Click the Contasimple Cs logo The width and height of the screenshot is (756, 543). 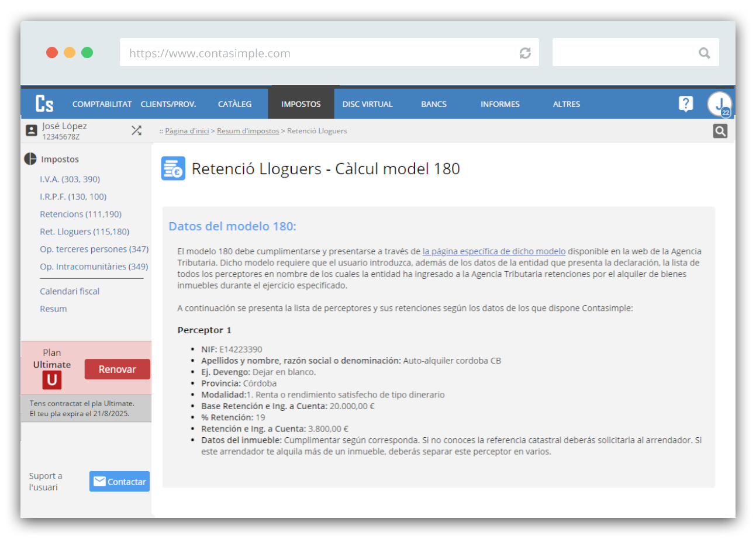tap(44, 103)
